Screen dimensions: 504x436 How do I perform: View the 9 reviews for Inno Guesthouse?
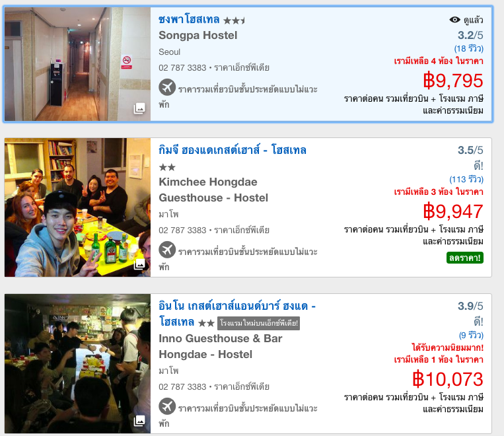click(x=471, y=336)
